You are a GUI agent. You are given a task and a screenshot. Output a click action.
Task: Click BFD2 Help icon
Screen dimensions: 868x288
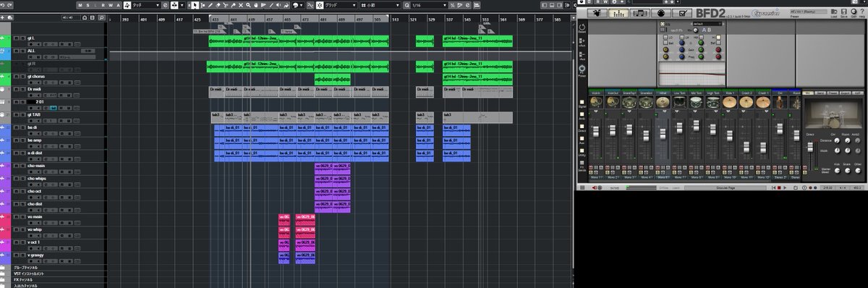pyautogui.click(x=862, y=12)
